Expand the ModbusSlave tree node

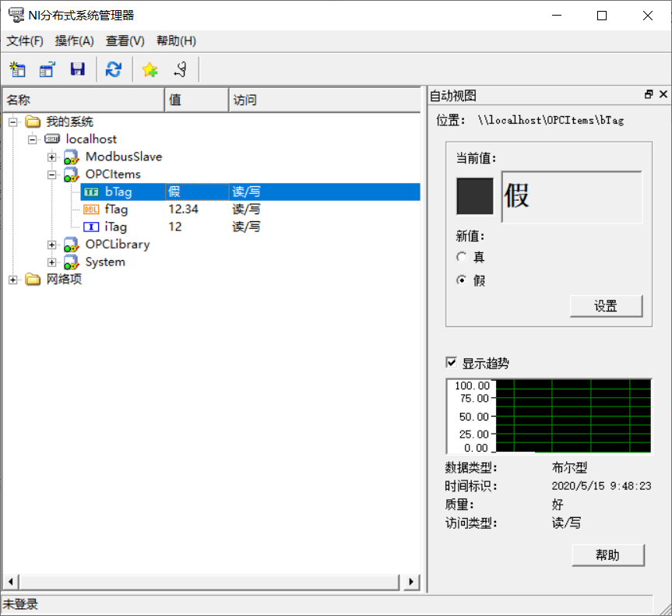click(52, 157)
